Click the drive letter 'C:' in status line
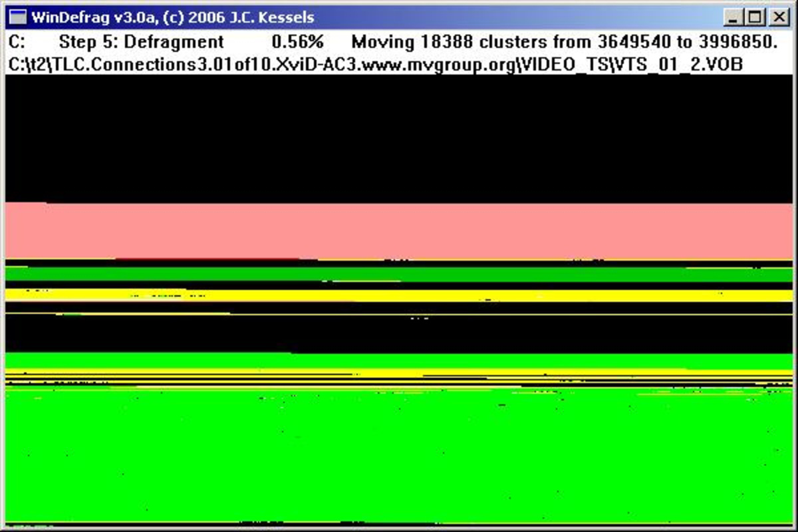 point(17,42)
